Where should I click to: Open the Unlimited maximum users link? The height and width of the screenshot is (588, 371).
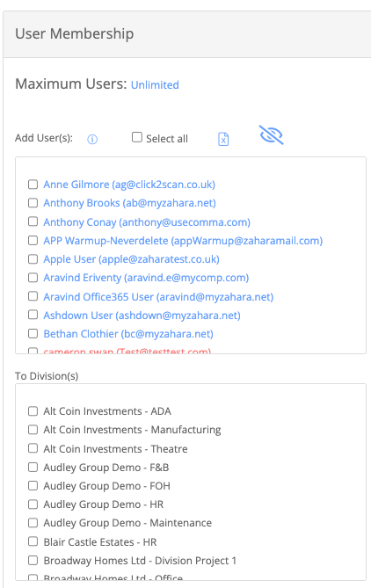point(155,84)
